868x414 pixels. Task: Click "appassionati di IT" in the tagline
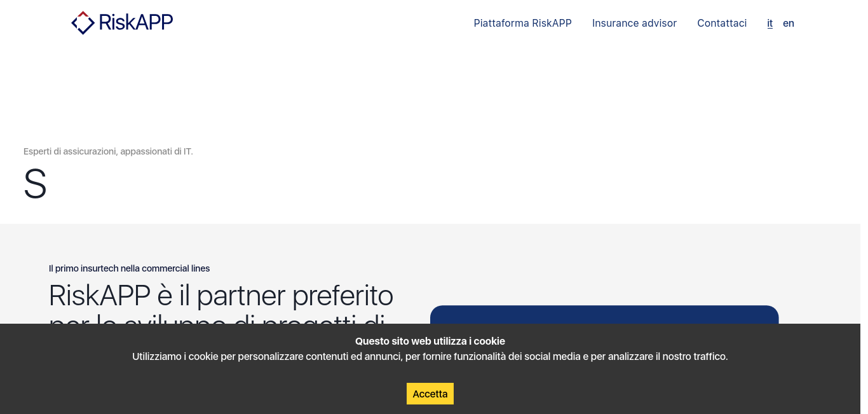click(156, 151)
